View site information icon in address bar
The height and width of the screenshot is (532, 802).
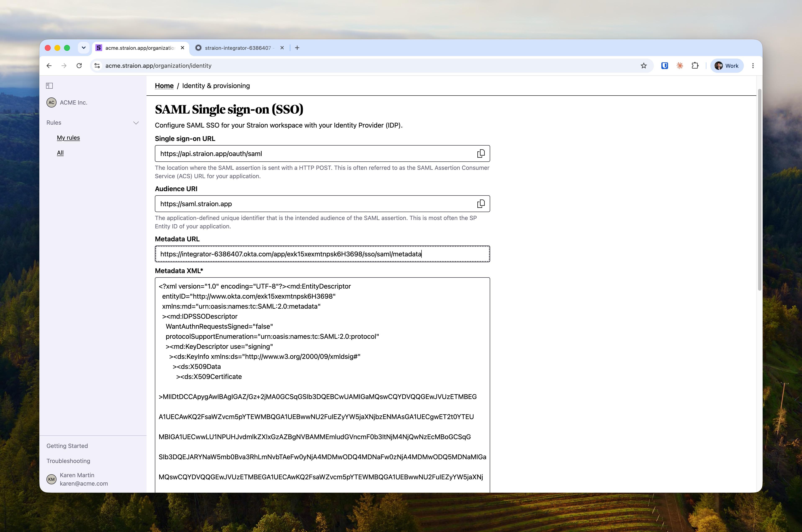97,66
